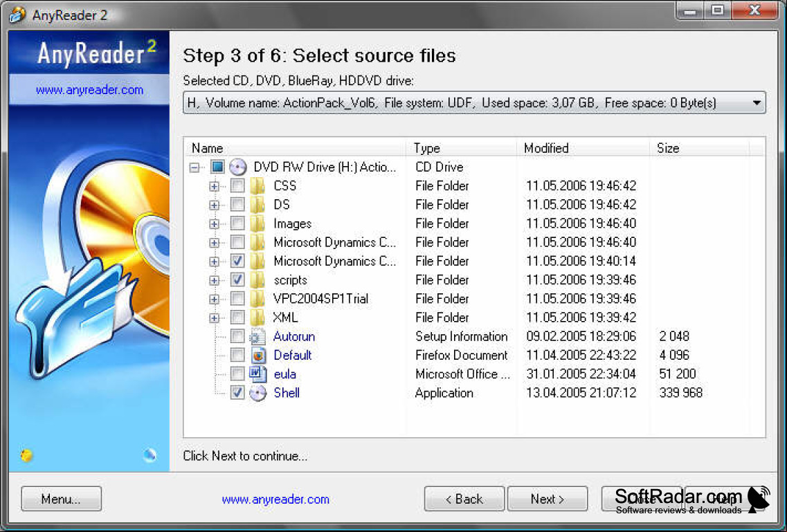Viewport: 787px width, 532px height.
Task: Open the Menu... button
Action: click(x=61, y=499)
